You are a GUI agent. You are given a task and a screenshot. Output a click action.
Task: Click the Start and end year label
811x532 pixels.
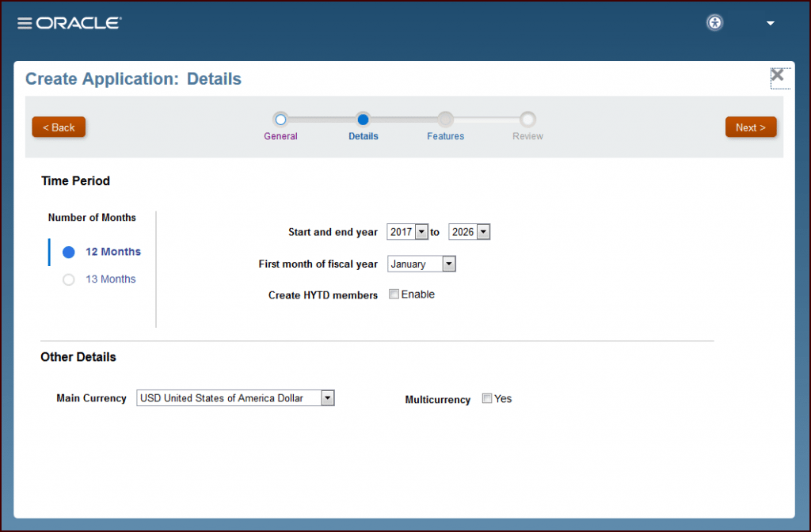click(x=333, y=232)
